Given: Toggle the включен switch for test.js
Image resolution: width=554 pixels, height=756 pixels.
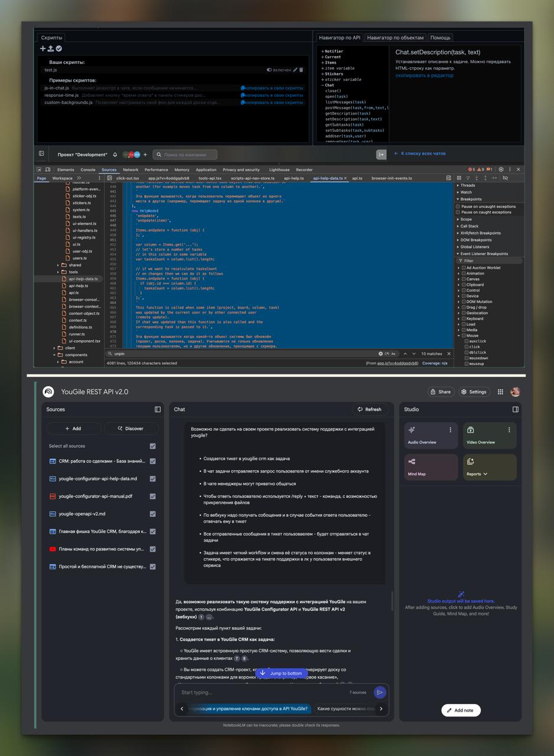Looking at the screenshot, I should click(x=269, y=70).
